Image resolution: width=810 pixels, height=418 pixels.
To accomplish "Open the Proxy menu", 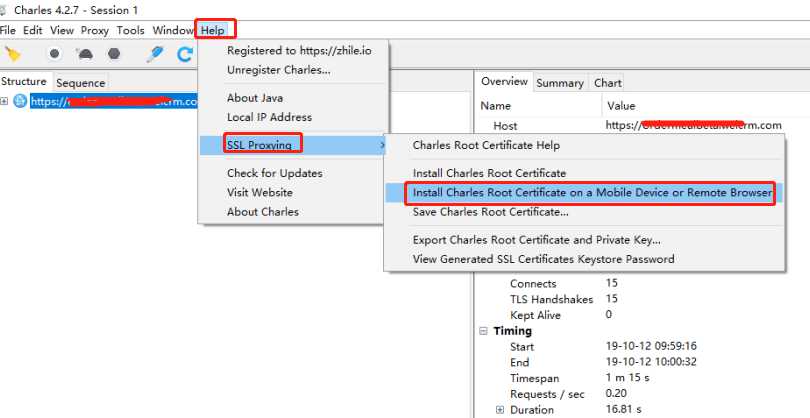I will point(95,30).
